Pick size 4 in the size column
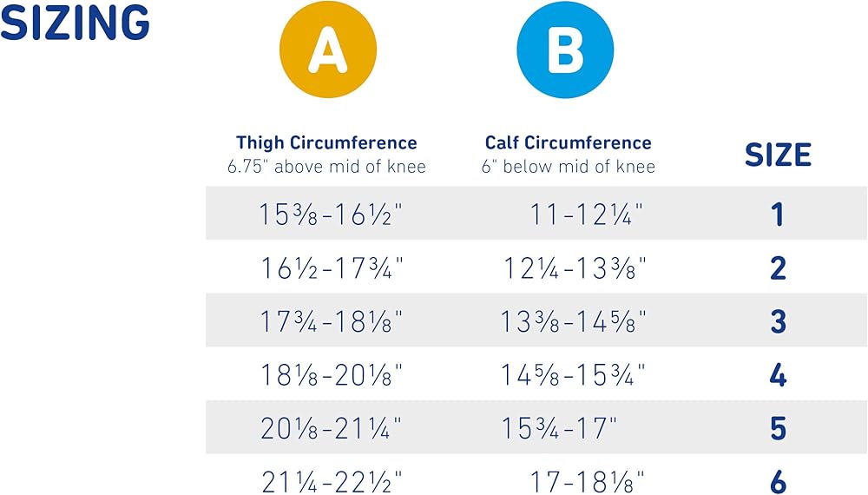 pyautogui.click(x=778, y=376)
